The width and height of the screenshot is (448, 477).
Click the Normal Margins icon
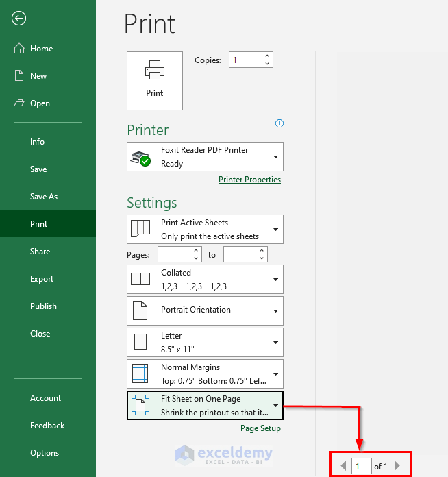tap(140, 374)
